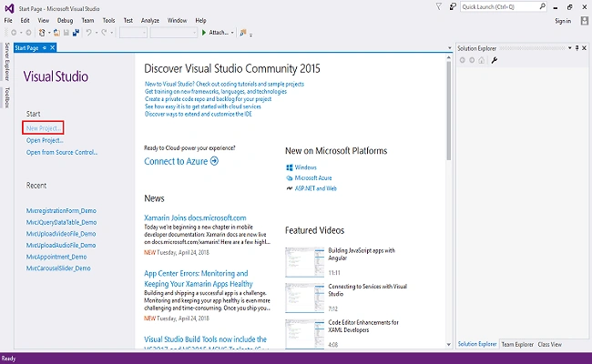Click the ASP.NET and Web icon
Viewport: 592px width, 364px height.
(x=290, y=188)
